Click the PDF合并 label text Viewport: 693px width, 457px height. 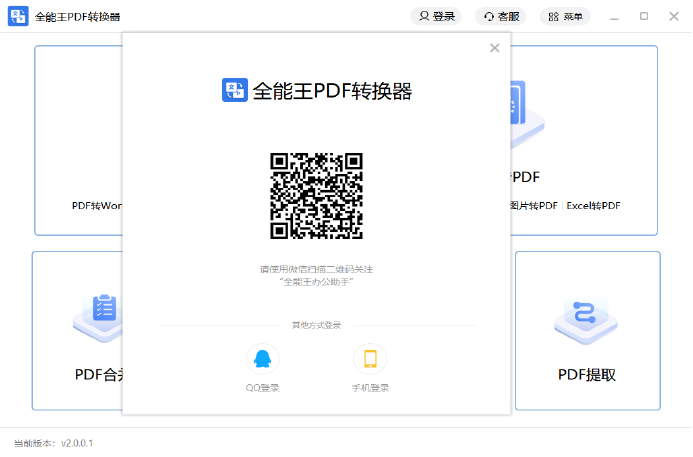pos(99,375)
